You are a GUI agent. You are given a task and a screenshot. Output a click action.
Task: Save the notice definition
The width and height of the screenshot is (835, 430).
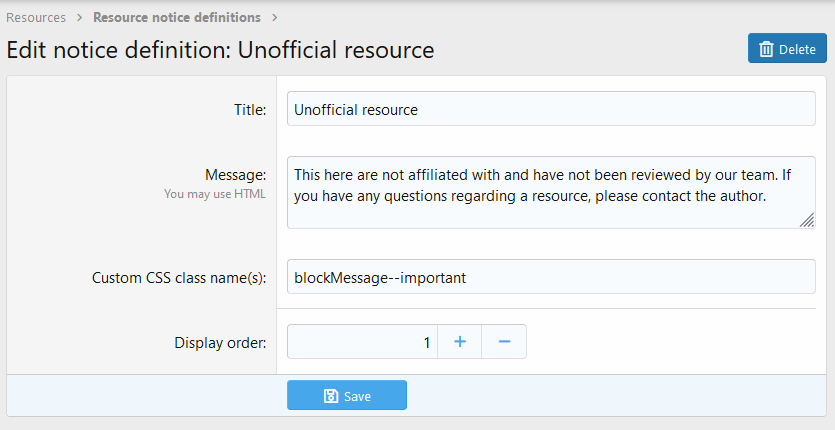(x=347, y=396)
